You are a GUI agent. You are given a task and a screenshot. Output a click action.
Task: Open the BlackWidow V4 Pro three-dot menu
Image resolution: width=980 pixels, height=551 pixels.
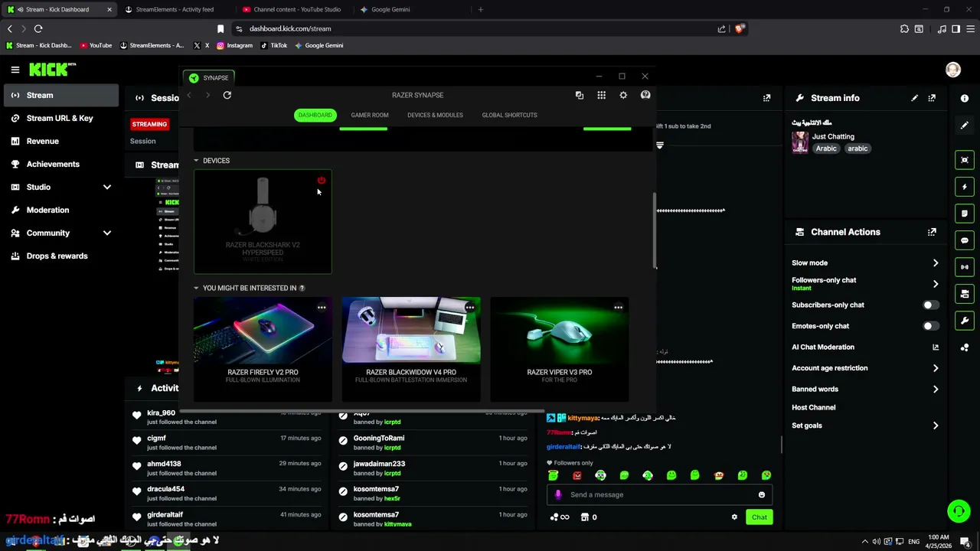pyautogui.click(x=469, y=308)
